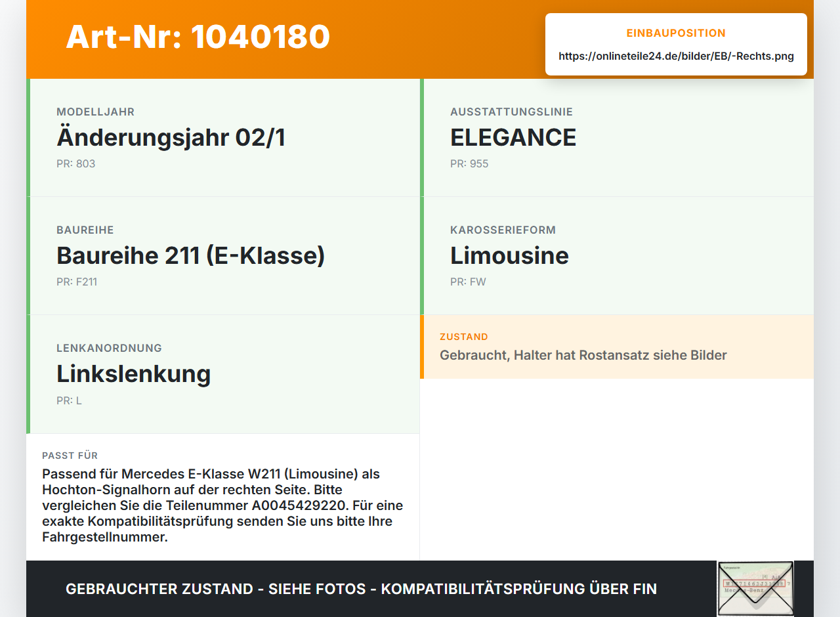The width and height of the screenshot is (840, 617).
Task: Click the 'PASST FÜR' label
Action: pyautogui.click(x=70, y=456)
